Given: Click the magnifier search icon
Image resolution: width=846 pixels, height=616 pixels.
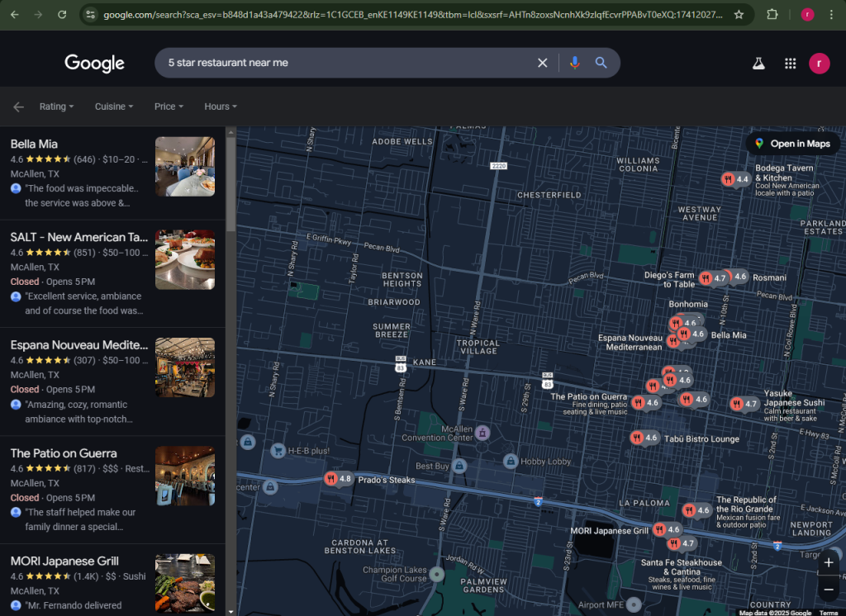Looking at the screenshot, I should tap(601, 63).
